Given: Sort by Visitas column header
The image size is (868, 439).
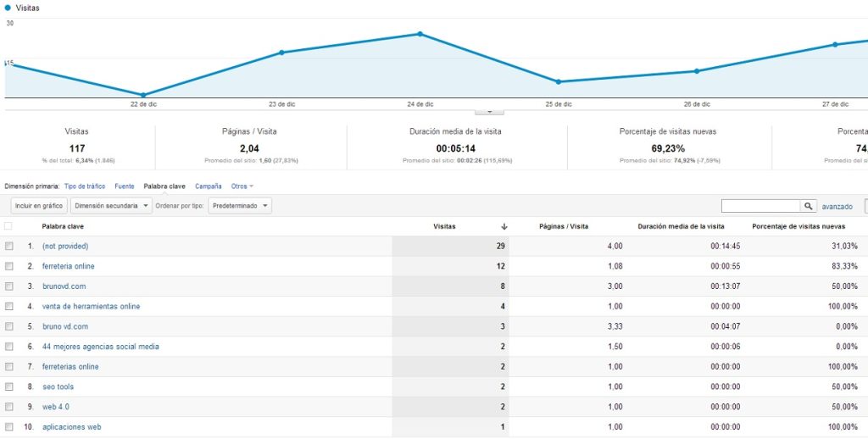Looking at the screenshot, I should [x=444, y=226].
